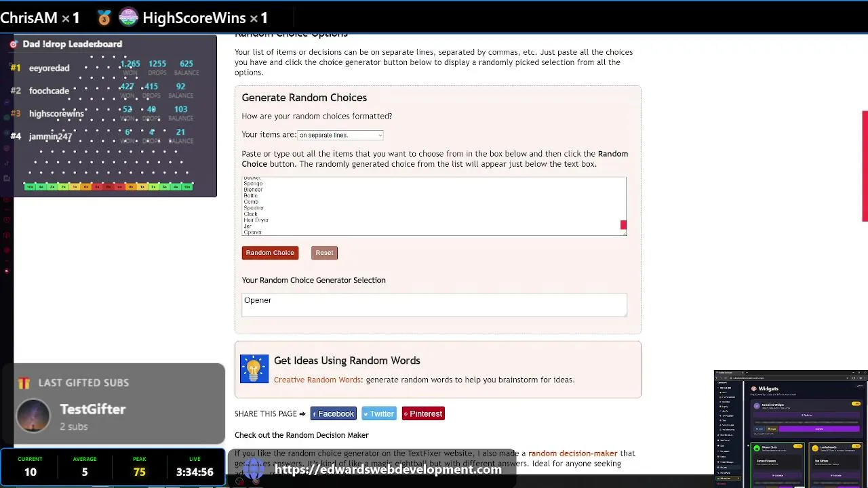Open the 'Your items are' format dropdown
The width and height of the screenshot is (868, 488).
coord(340,135)
